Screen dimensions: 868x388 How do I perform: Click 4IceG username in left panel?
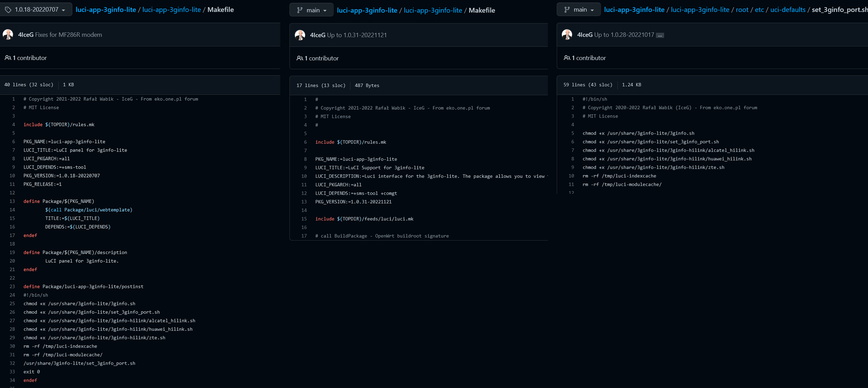(26, 35)
